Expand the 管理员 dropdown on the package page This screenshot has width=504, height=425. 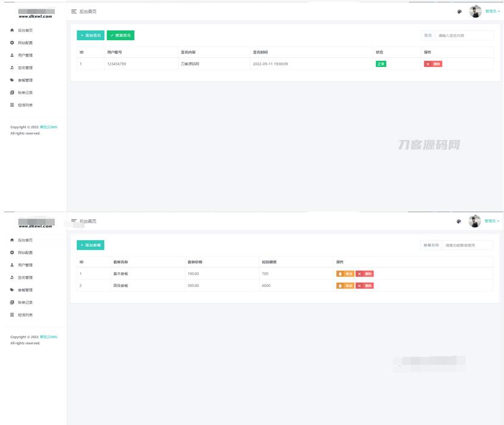point(492,221)
